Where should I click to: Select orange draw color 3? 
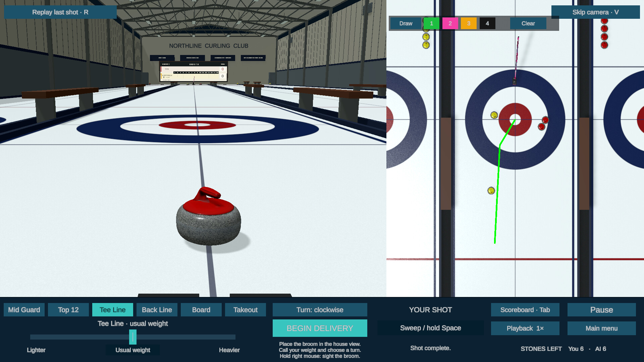pyautogui.click(x=469, y=23)
